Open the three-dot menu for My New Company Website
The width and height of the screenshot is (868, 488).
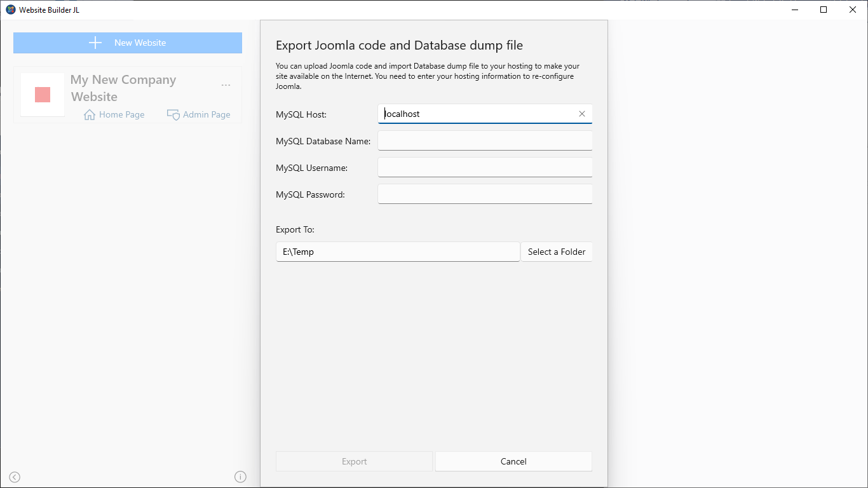pos(226,85)
